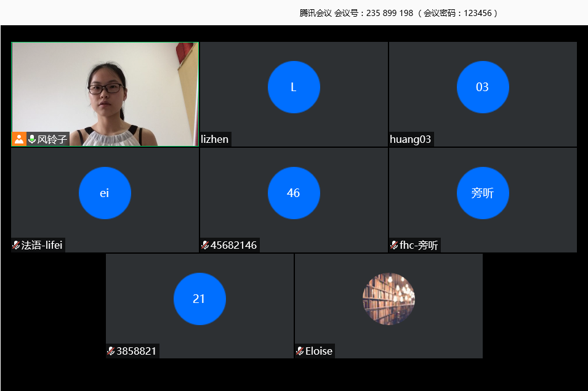The width and height of the screenshot is (588, 391).
Task: Click the 风铃子 name label
Action: point(52,139)
